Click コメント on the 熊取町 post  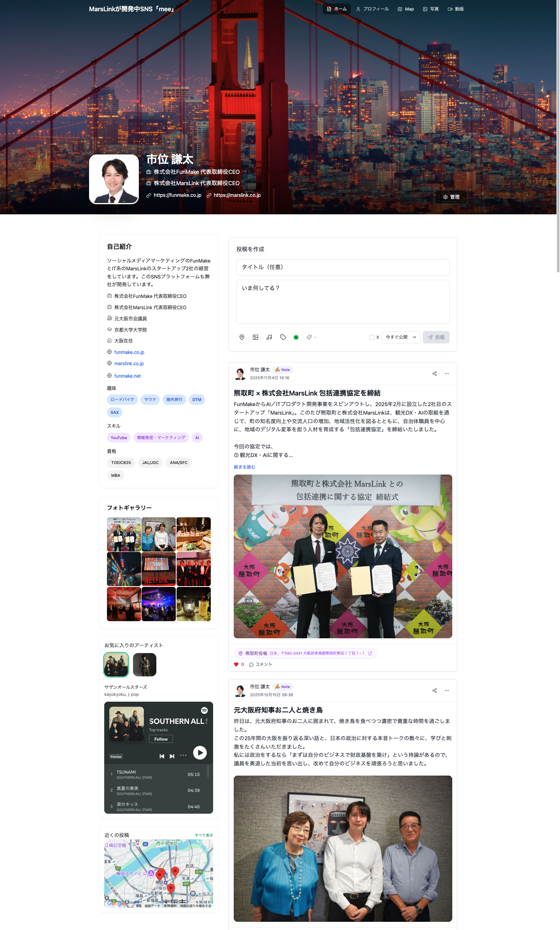pos(261,664)
